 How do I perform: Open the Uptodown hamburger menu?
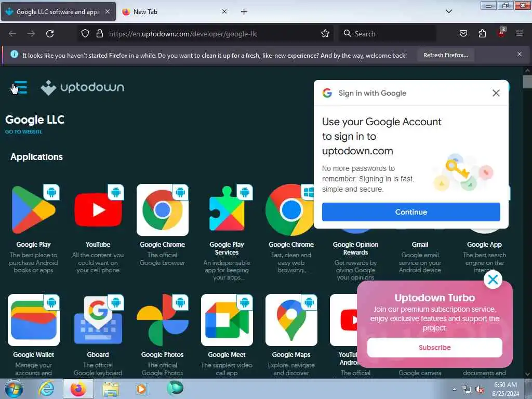[20, 87]
